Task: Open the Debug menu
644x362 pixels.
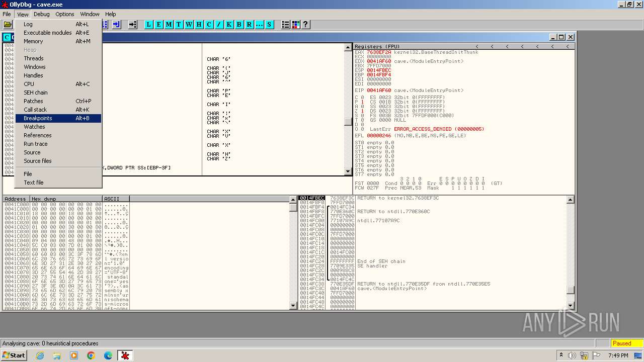Action: (42, 14)
